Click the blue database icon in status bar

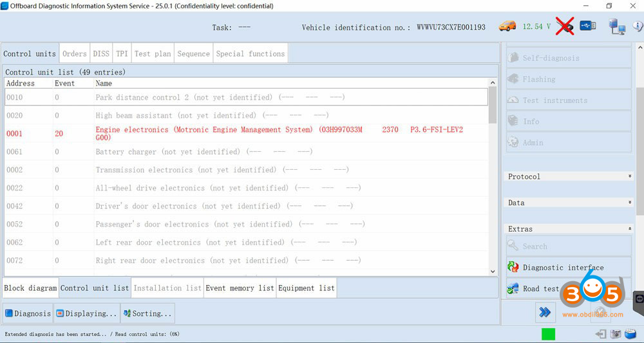pyautogui.click(x=630, y=334)
